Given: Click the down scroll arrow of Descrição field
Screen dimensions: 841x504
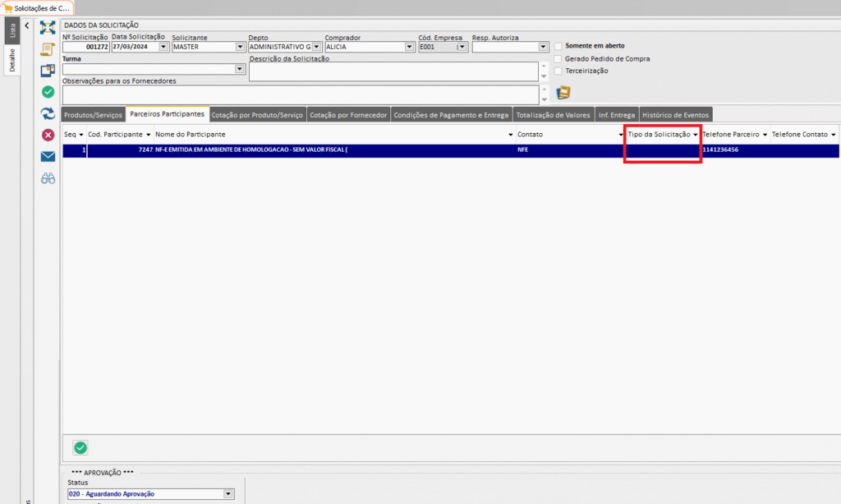Looking at the screenshot, I should tap(544, 76).
